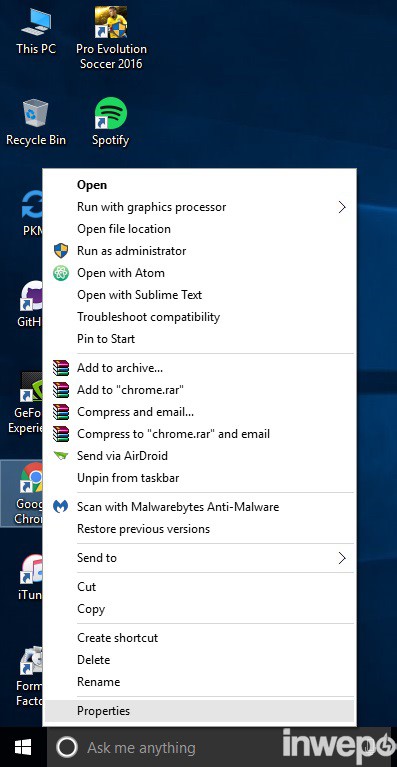Choose Open file location
The image size is (397, 767).
pos(199,229)
